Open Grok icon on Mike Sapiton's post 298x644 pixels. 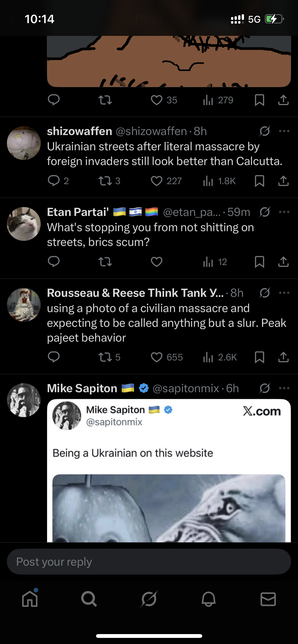click(x=265, y=388)
